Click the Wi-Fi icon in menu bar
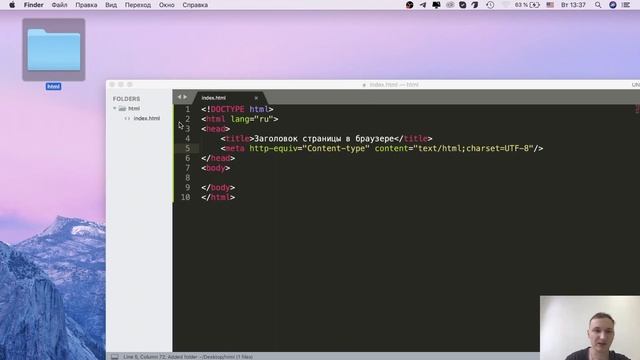This screenshot has width=640, height=360. pyautogui.click(x=505, y=5)
